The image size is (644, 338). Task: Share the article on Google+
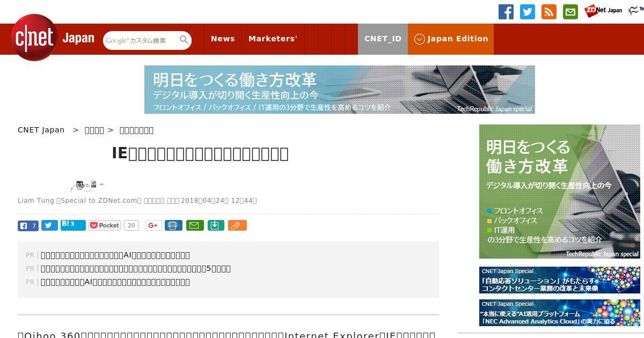[x=153, y=225]
